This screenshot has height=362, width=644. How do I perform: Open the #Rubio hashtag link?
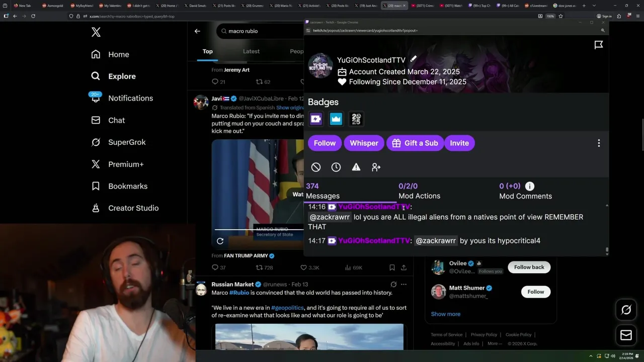pos(239,293)
